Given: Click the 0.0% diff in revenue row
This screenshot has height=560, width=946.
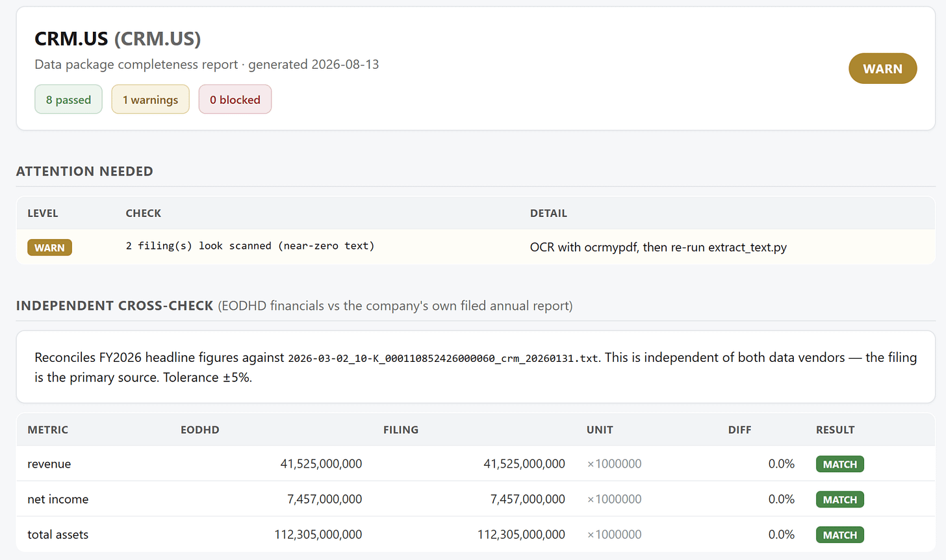Looking at the screenshot, I should [x=781, y=464].
